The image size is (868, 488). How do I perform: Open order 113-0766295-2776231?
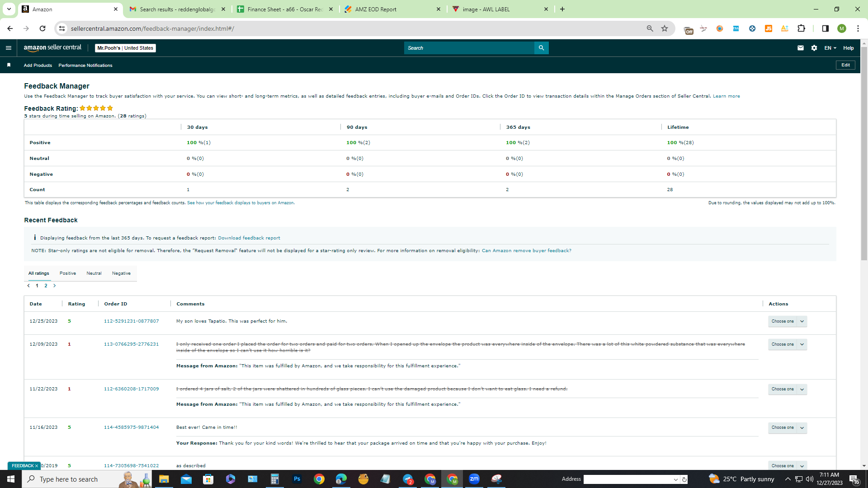[132, 344]
